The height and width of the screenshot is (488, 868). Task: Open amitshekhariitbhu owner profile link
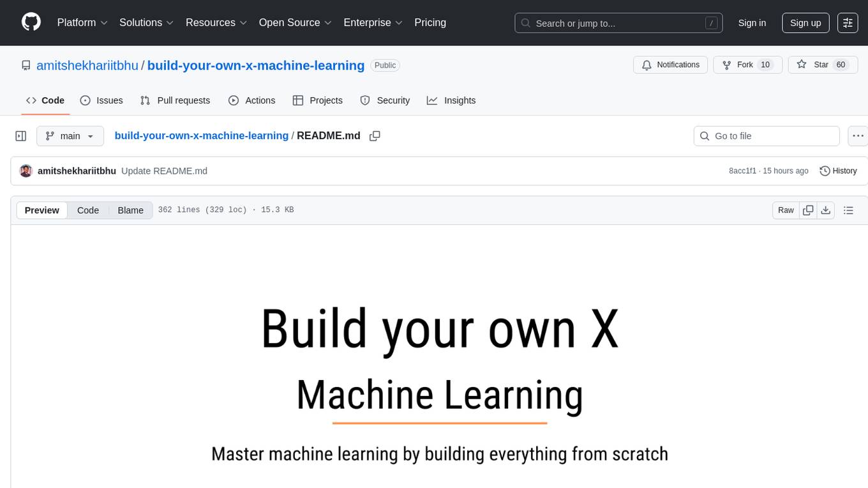(87, 65)
